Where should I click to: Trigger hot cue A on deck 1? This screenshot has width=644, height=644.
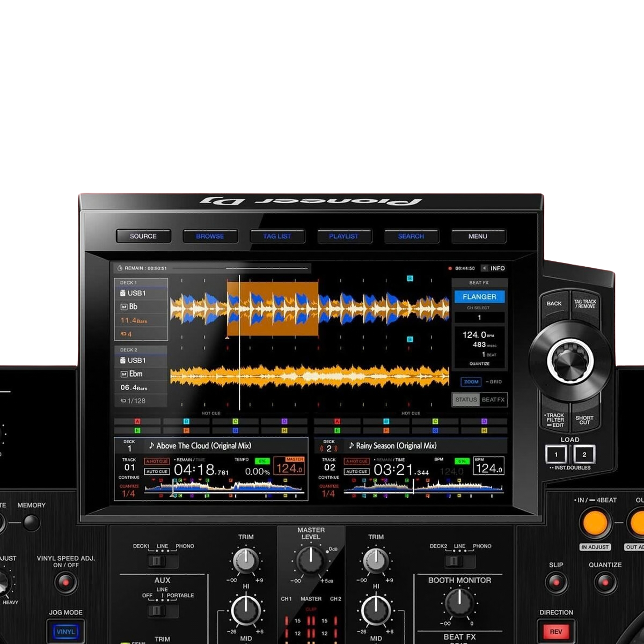[x=137, y=422]
